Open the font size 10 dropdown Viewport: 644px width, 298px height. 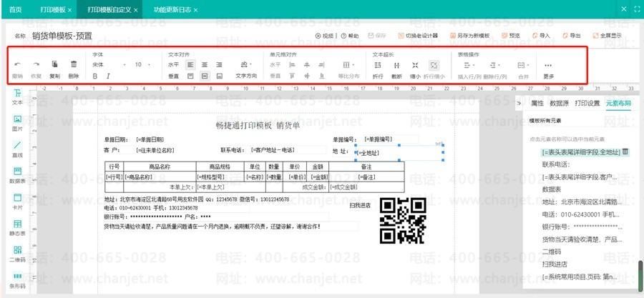coord(142,65)
